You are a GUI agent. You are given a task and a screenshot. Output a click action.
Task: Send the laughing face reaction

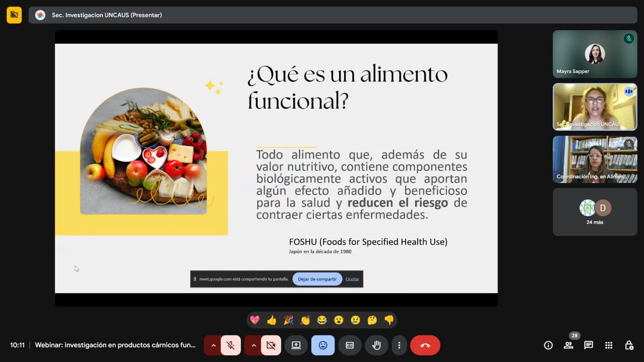coord(322,320)
